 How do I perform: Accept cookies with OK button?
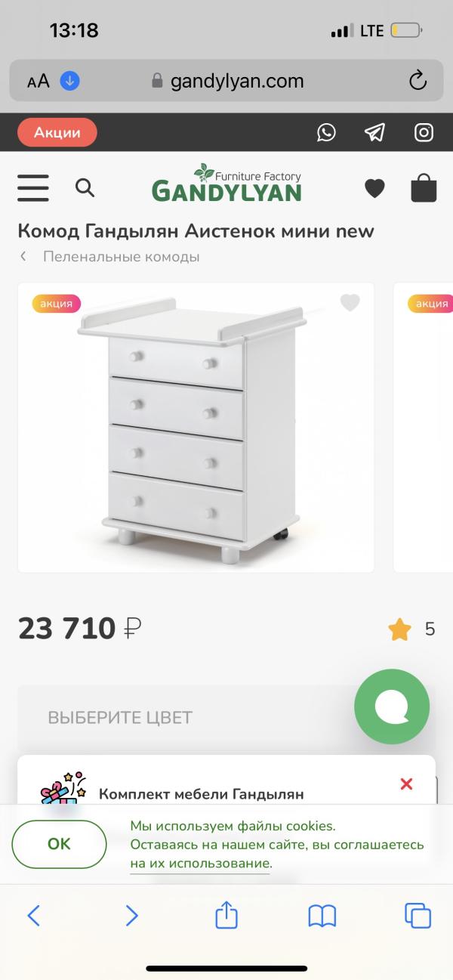point(59,844)
